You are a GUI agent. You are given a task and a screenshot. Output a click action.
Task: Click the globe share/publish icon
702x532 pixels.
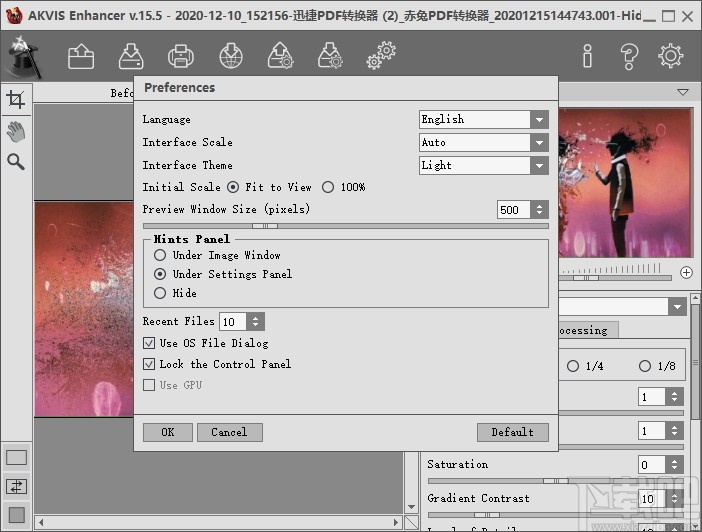[231, 56]
